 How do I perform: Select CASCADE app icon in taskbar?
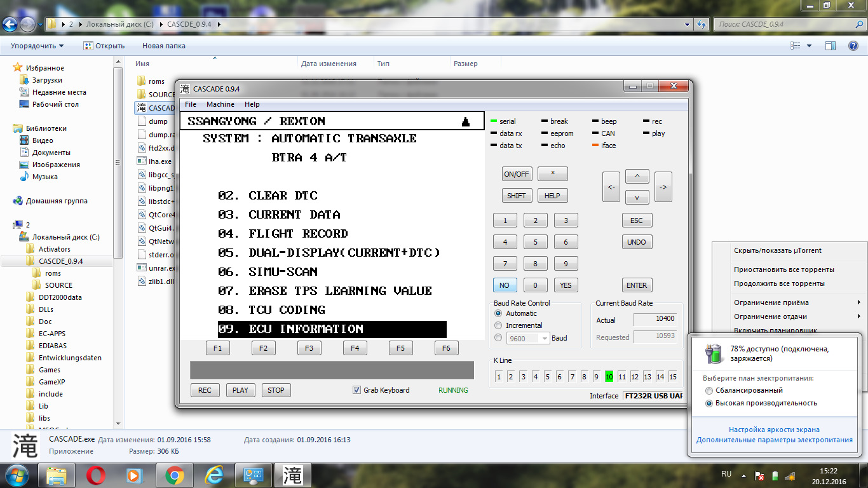292,475
